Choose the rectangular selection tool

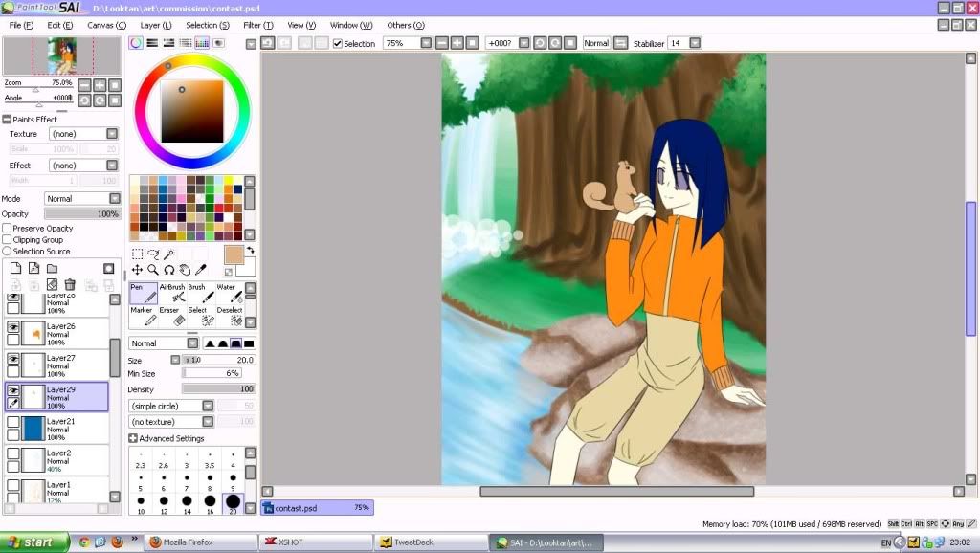(x=137, y=254)
